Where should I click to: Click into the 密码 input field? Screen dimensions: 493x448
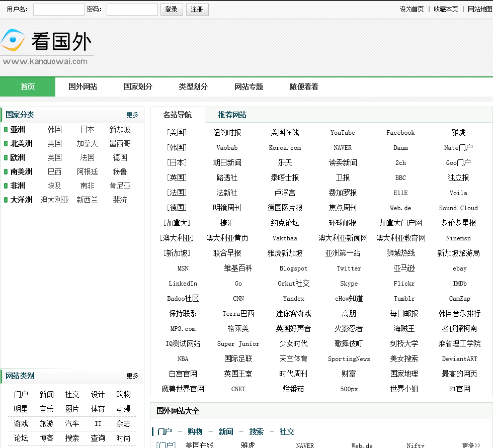[132, 10]
